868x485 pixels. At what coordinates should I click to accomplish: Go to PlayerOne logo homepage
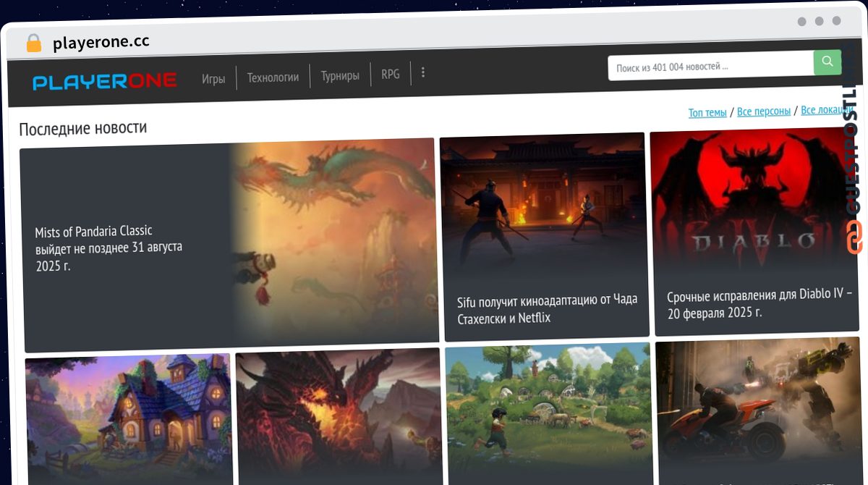coord(105,82)
